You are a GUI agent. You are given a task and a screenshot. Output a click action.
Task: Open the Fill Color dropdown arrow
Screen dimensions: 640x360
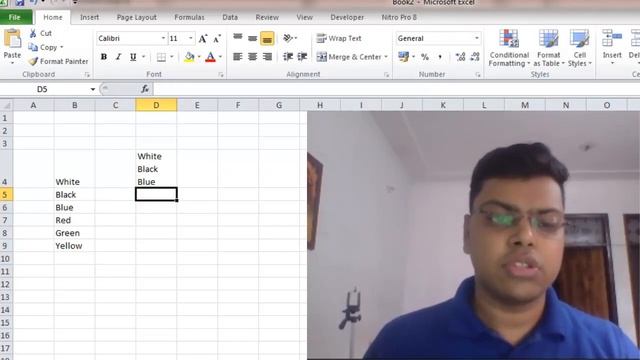tap(199, 57)
